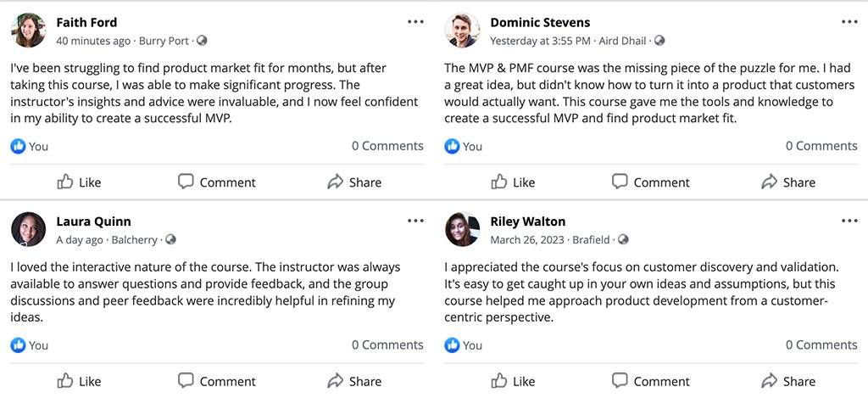View the 0 Comments link on Dominic Stevens' post

click(x=821, y=146)
